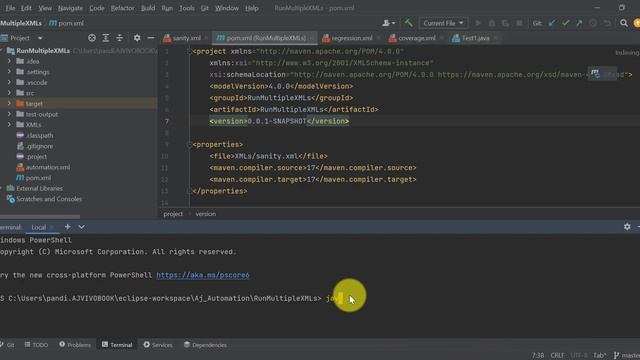Open the Services tool window

pos(158,345)
